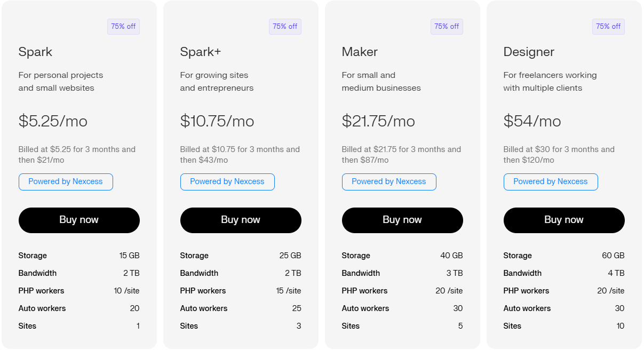Click the 75% off badge on Spark+
This screenshot has width=644, height=350.
285,26
